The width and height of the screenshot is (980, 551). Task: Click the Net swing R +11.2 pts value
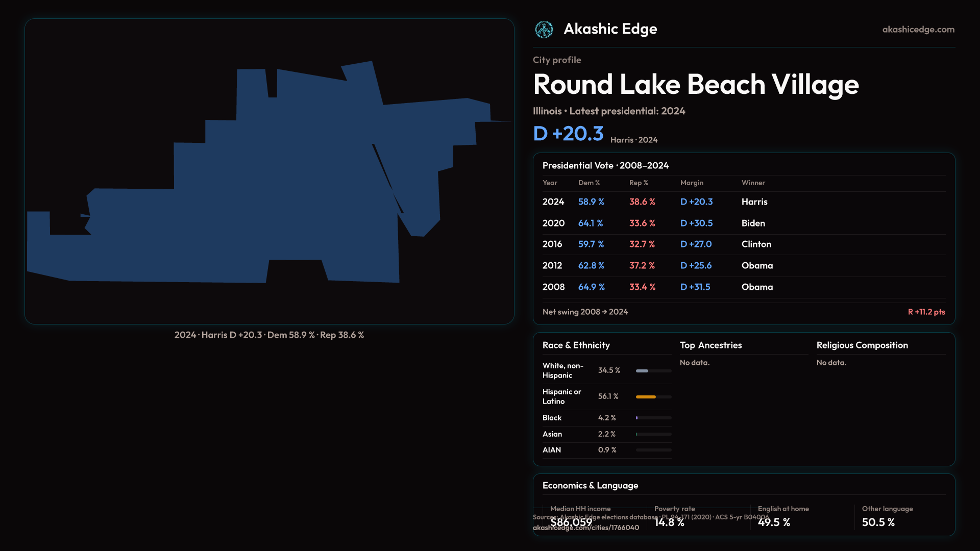point(926,312)
